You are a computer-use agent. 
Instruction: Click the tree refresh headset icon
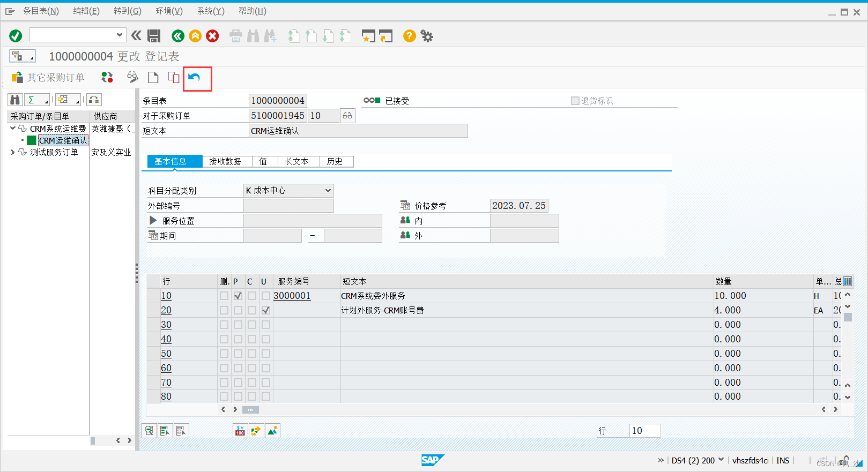94,100
